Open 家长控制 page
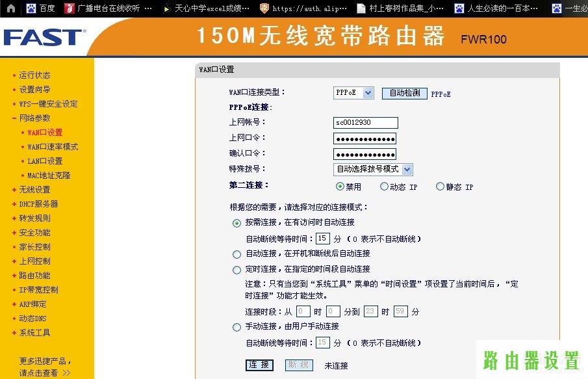This screenshot has height=379, width=588. pyautogui.click(x=34, y=247)
